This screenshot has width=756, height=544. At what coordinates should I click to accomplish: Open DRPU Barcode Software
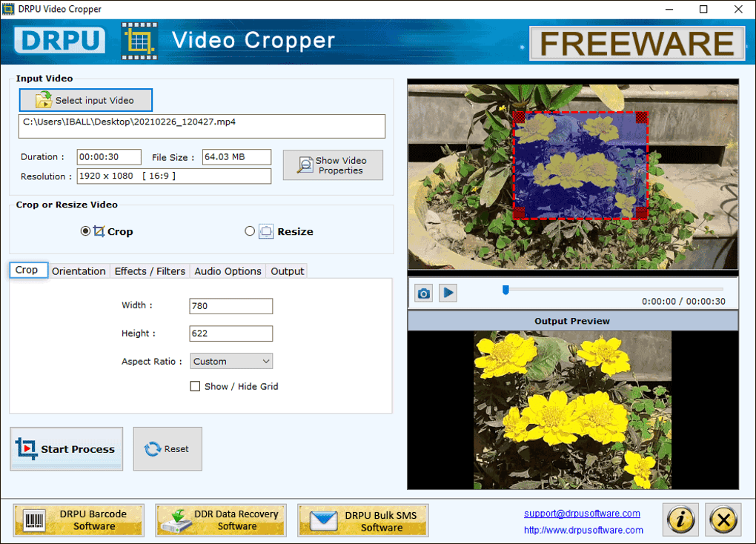coord(79,520)
